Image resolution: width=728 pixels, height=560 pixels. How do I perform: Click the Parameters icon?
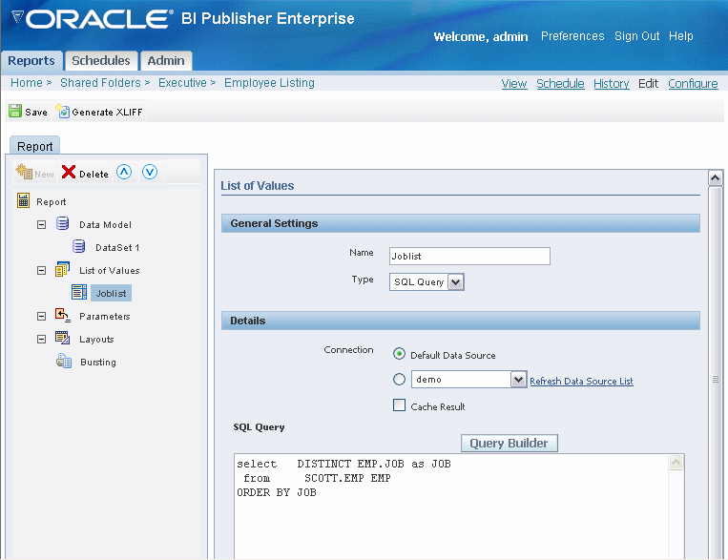coord(62,315)
